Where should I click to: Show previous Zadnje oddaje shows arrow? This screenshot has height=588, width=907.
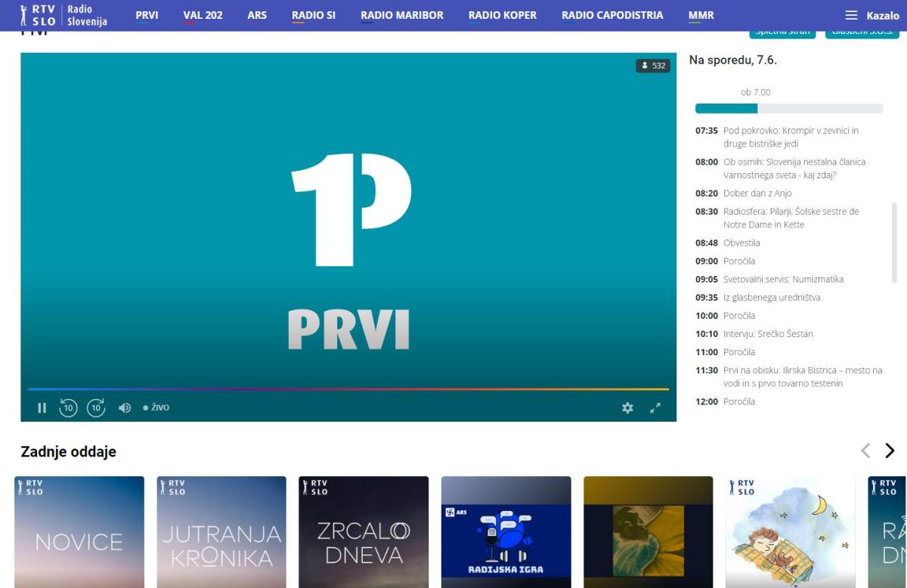865,451
